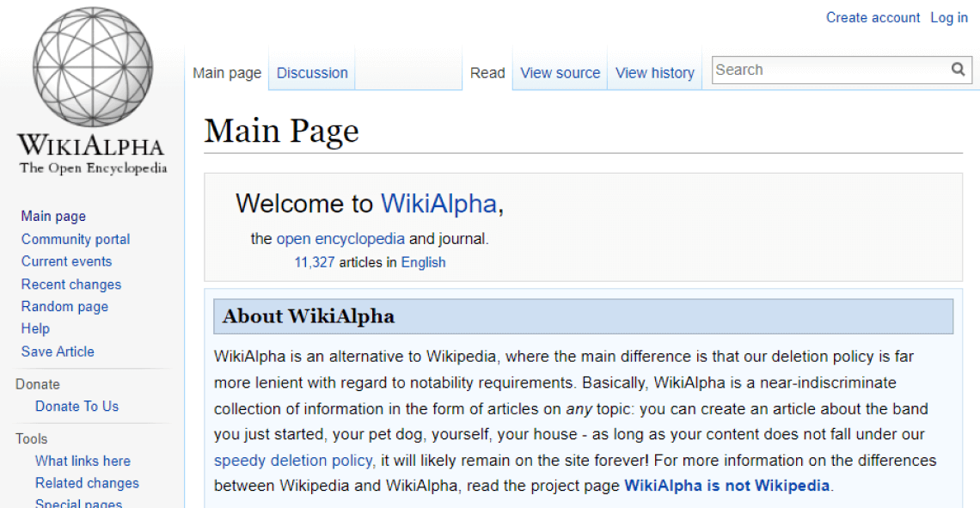Click the Save Article link
The image size is (980, 508).
58,352
